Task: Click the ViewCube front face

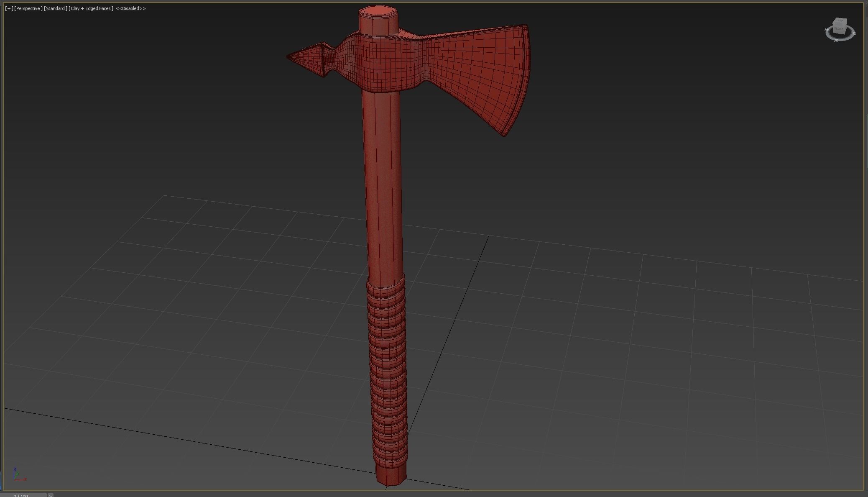Action: coord(839,29)
